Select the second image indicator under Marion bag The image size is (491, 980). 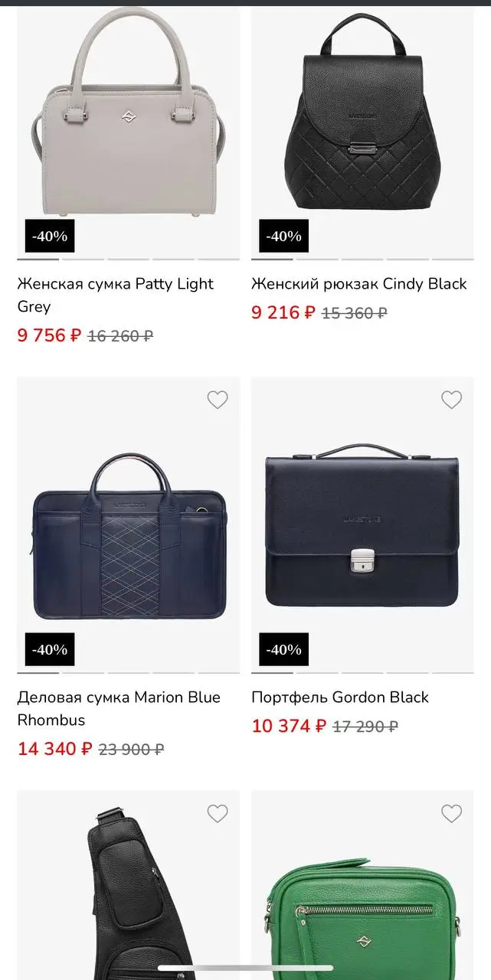pyautogui.click(x=83, y=673)
